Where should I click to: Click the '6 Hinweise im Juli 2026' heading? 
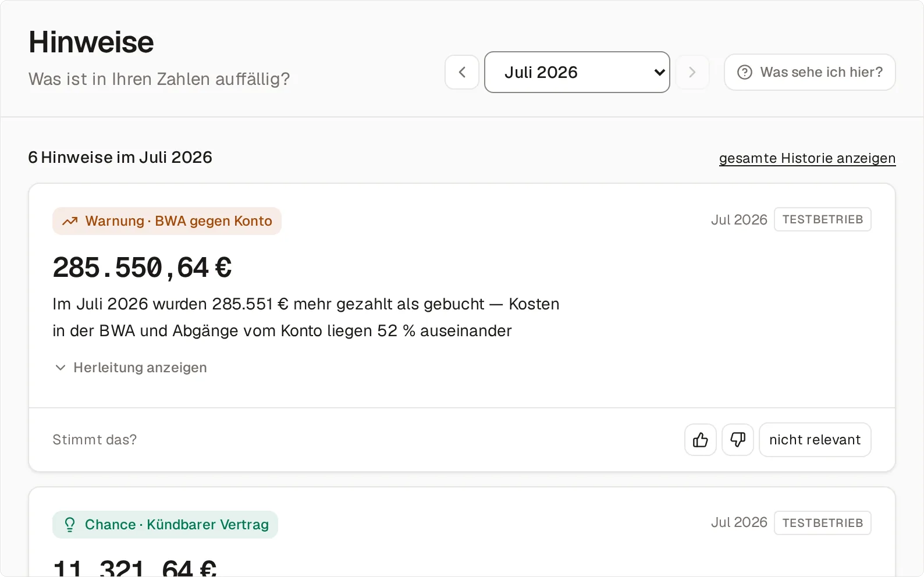(x=120, y=158)
